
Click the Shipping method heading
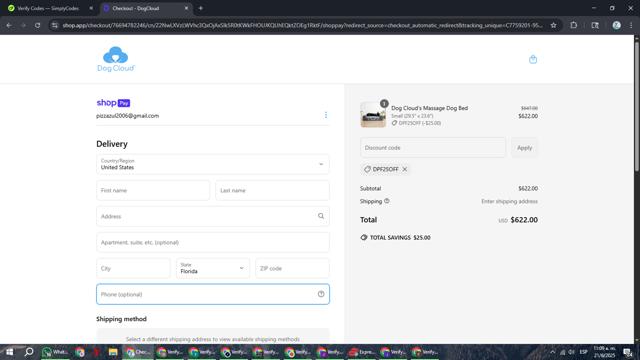(x=121, y=319)
